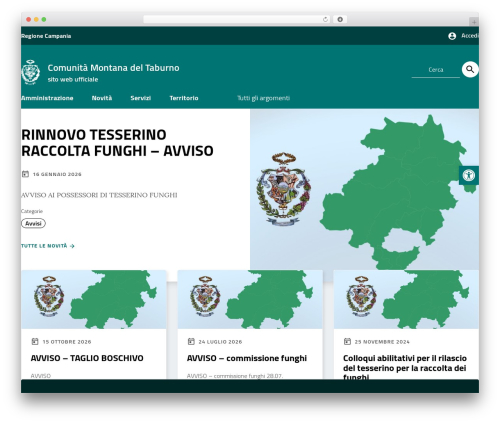Click the '25 NOVEMBRE 2024' date text

coord(382,342)
